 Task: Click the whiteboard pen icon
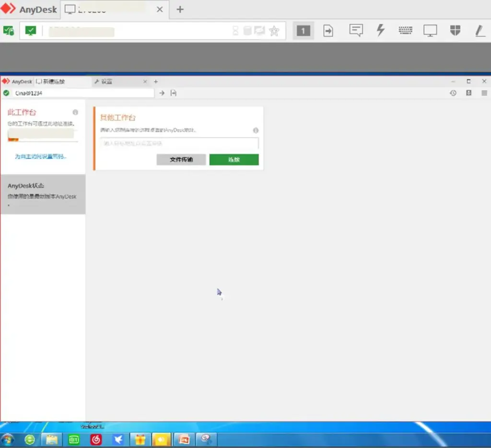[x=479, y=31]
